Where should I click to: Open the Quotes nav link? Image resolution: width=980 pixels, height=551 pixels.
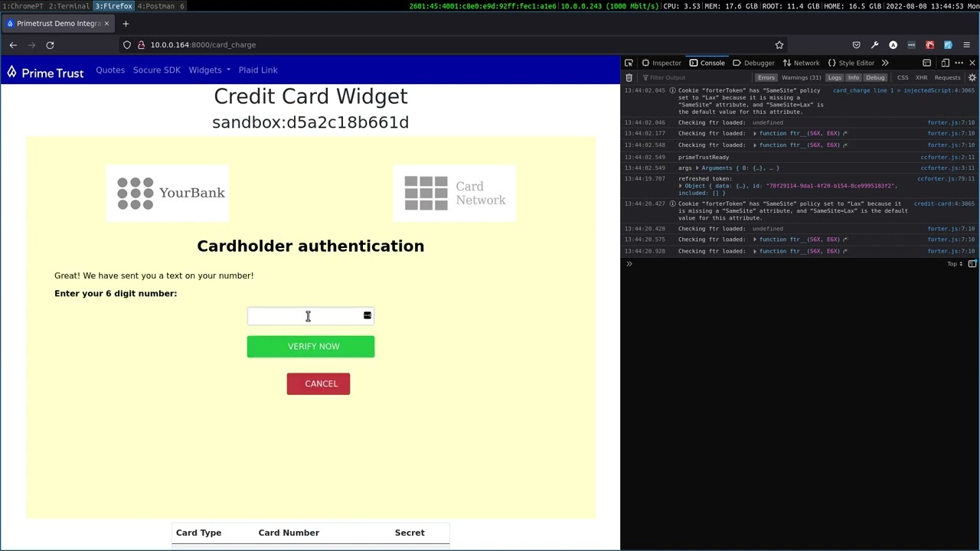[x=110, y=70]
